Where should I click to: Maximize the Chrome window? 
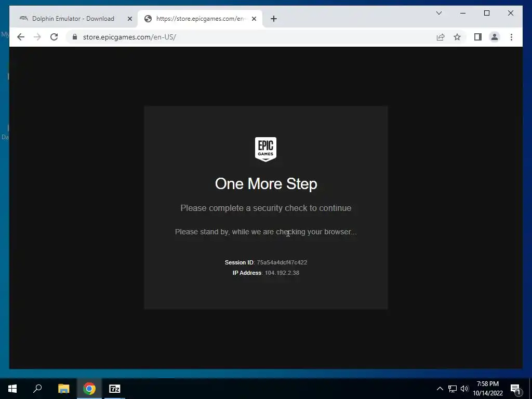(486, 13)
